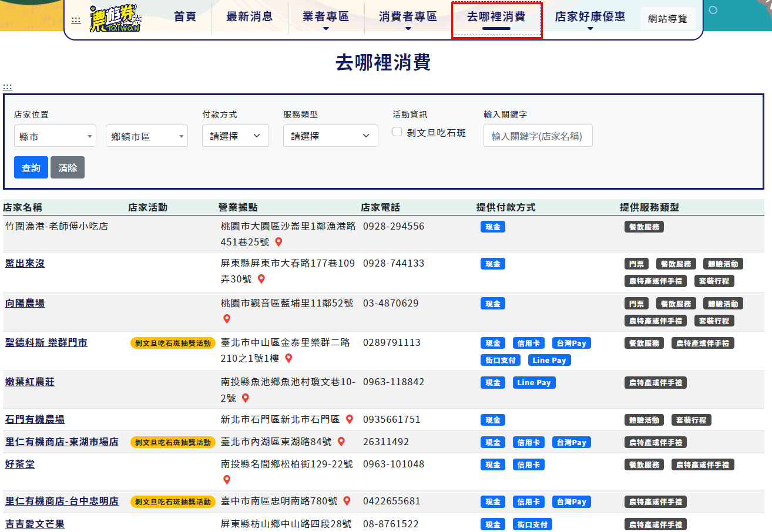Enable the 剝文旦吃石斑 checkbox
The width and height of the screenshot is (772, 532).
point(397,132)
